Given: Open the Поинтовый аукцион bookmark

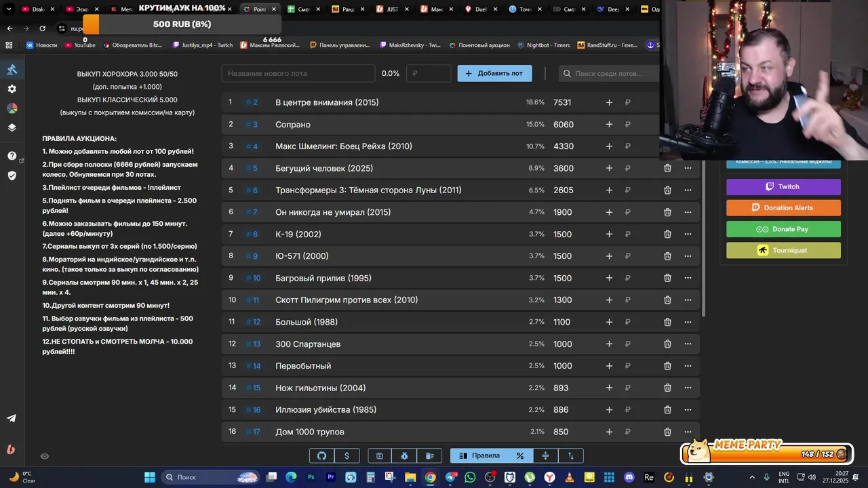Looking at the screenshot, I should point(479,45).
